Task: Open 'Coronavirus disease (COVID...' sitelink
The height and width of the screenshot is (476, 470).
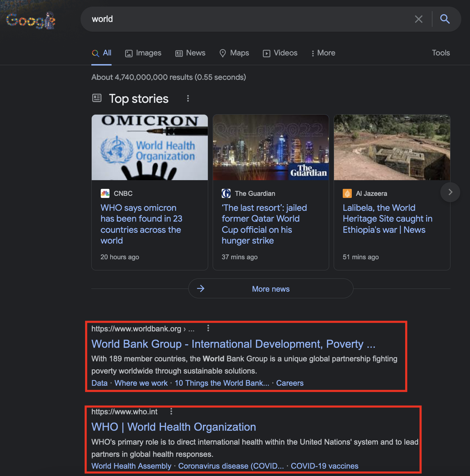Action: point(231,466)
